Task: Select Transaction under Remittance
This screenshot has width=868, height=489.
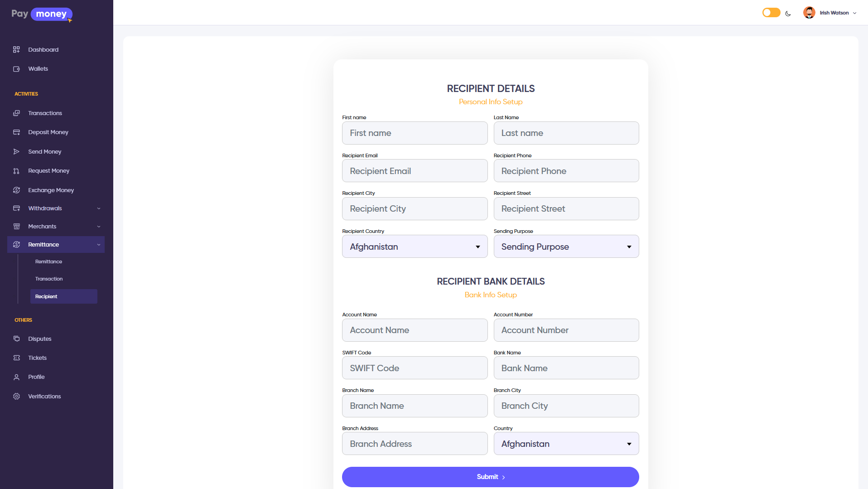Action: pos(48,279)
